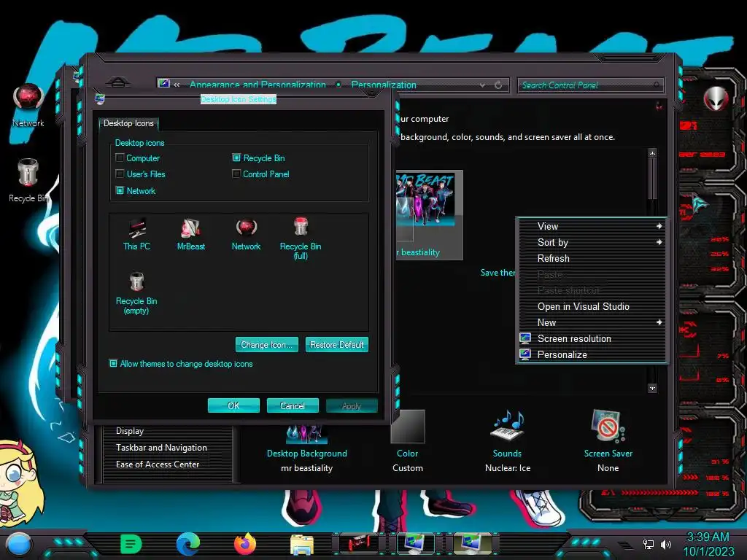Toggle Allow themes to change desktop icons

[113, 363]
